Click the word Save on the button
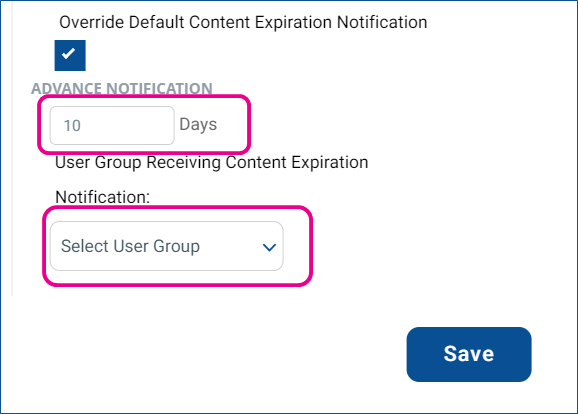Image resolution: width=578 pixels, height=414 pixels. [x=469, y=354]
